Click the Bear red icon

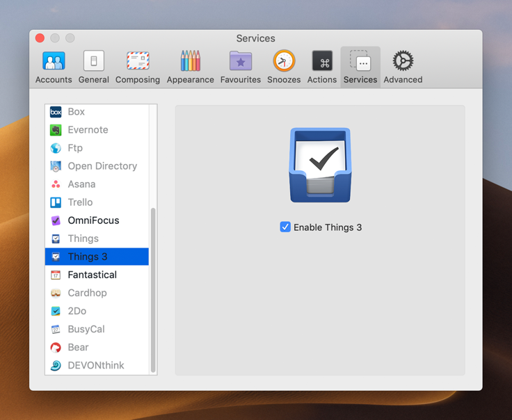[x=56, y=348]
